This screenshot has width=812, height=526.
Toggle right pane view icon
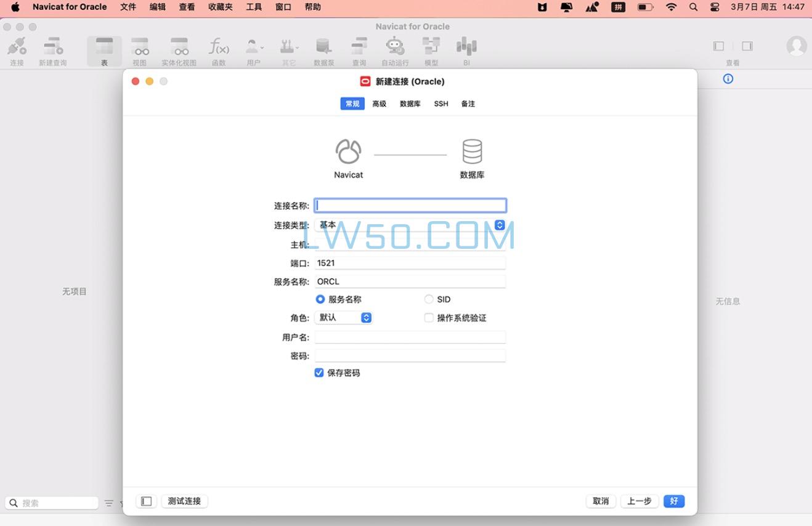click(747, 46)
